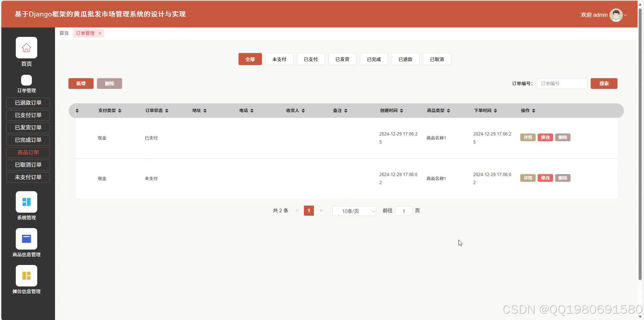The width and height of the screenshot is (644, 320).
Task: Click 删除 for the 已支付 order row
Action: pyautogui.click(x=562, y=138)
